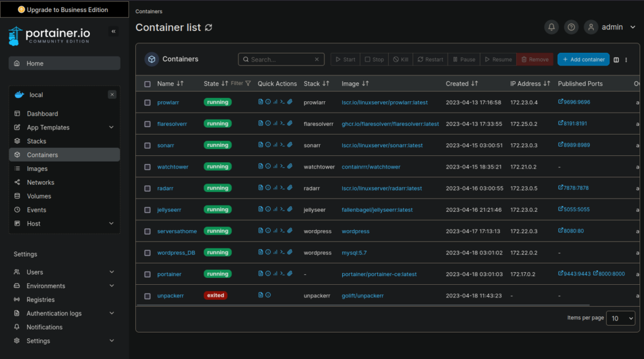Tick the unpackerr row checkbox
The height and width of the screenshot is (359, 644).
coord(147,296)
